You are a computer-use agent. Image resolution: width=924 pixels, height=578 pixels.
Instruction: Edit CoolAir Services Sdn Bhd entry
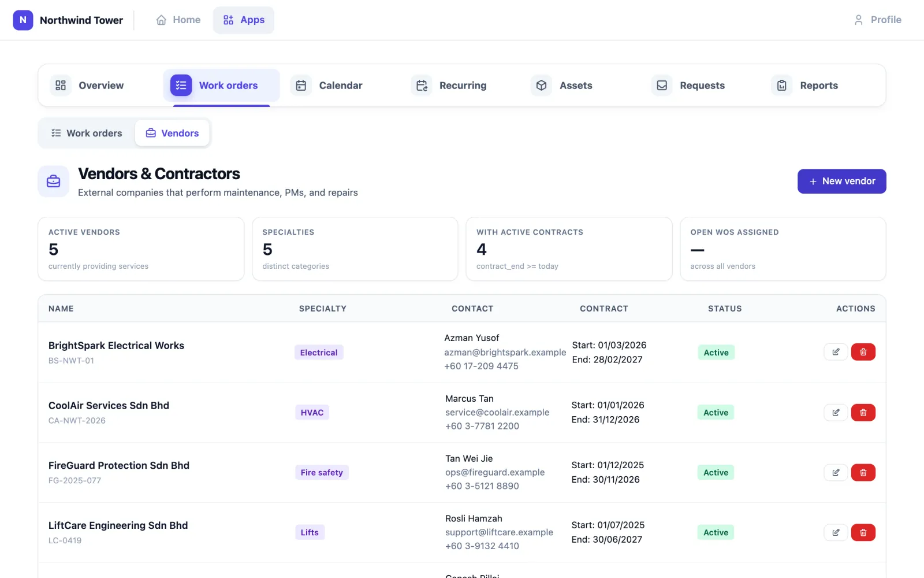836,413
